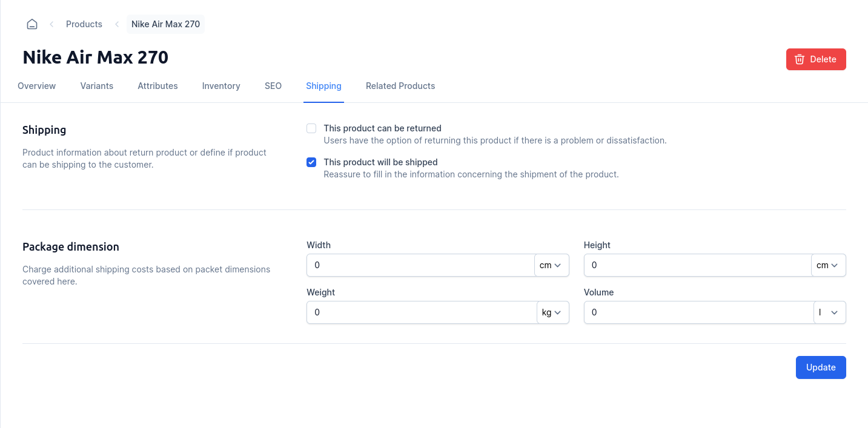Expand the Weight kg unit selector
Image resolution: width=868 pixels, height=428 pixels.
552,312
